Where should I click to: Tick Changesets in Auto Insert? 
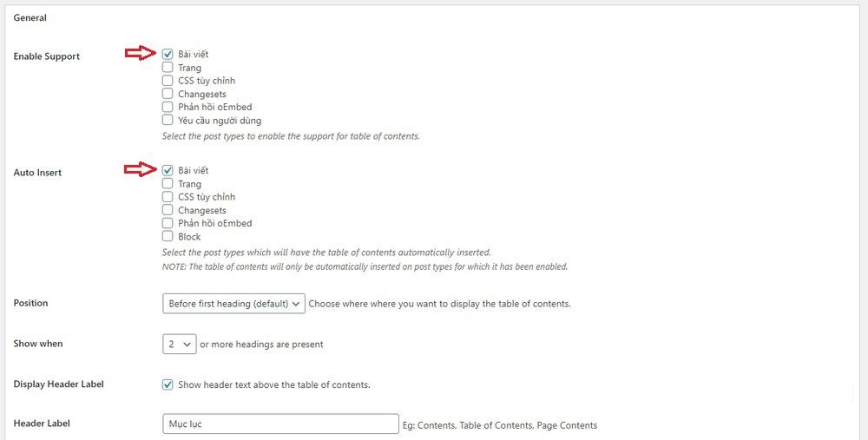pos(168,210)
